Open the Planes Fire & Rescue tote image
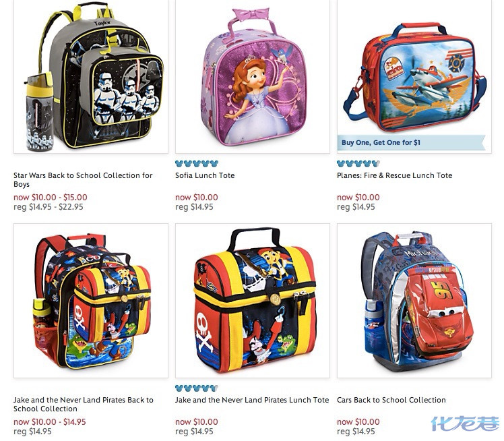 [414, 76]
